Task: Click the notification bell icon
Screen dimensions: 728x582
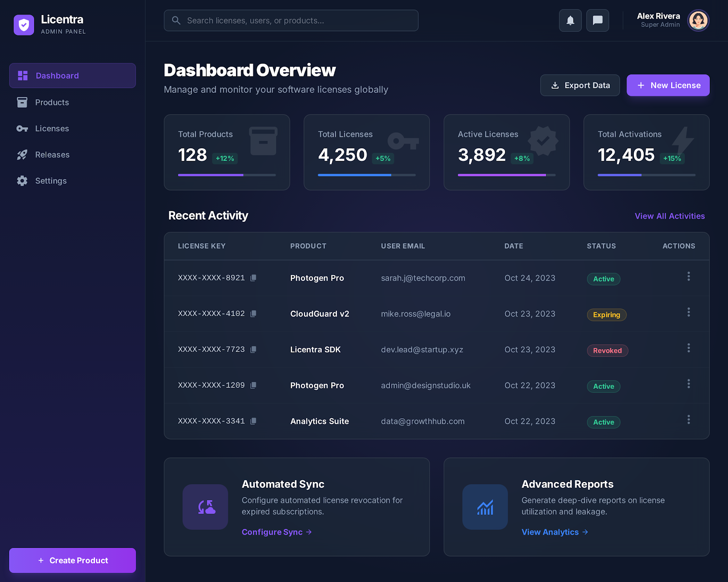Action: coord(570,20)
